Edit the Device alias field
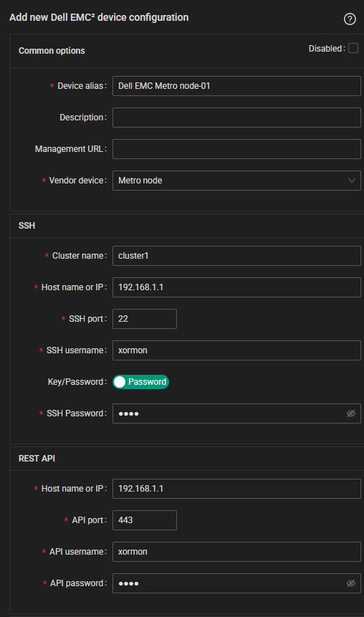 pyautogui.click(x=236, y=86)
